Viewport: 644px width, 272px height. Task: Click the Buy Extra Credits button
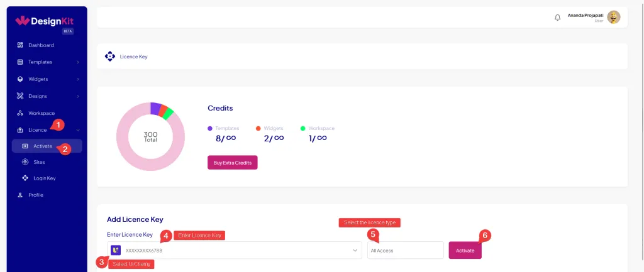tap(233, 163)
